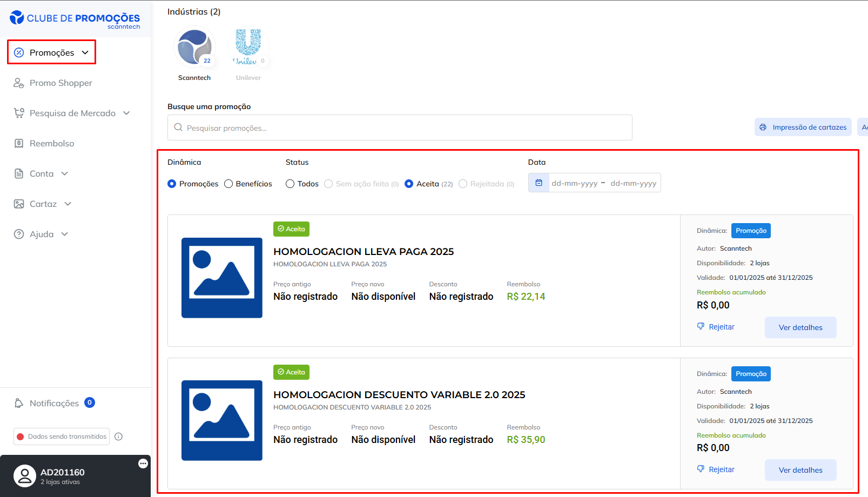
Task: Click the Clube de Promoções logo
Action: tap(75, 19)
